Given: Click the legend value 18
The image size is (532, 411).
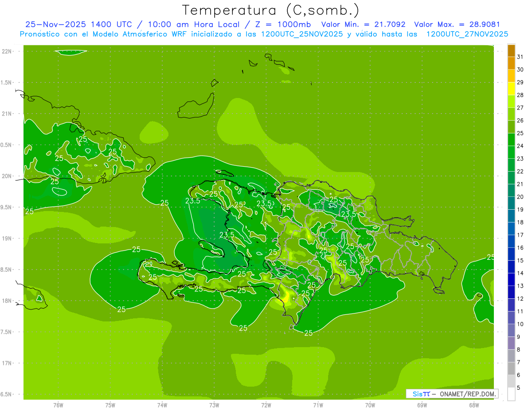Looking at the screenshot, I should coord(520,222).
